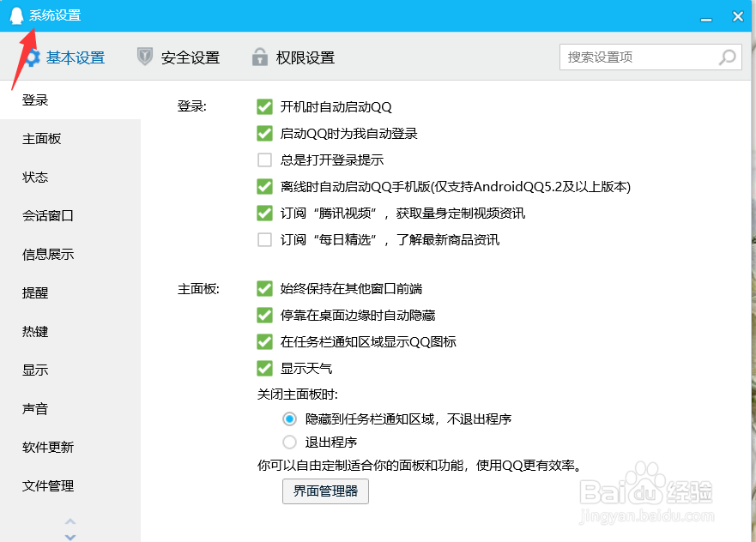Select 主面板 in the sidebar

click(x=70, y=139)
